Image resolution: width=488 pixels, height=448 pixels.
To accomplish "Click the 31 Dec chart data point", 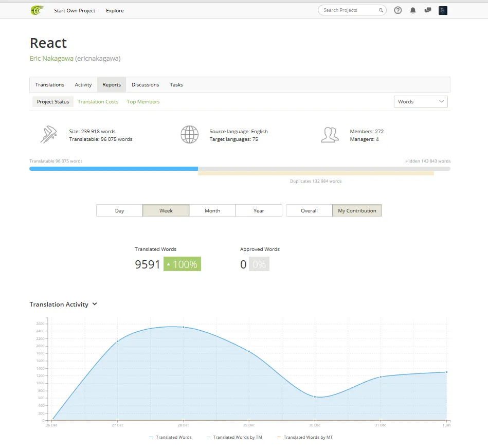I will (x=381, y=377).
